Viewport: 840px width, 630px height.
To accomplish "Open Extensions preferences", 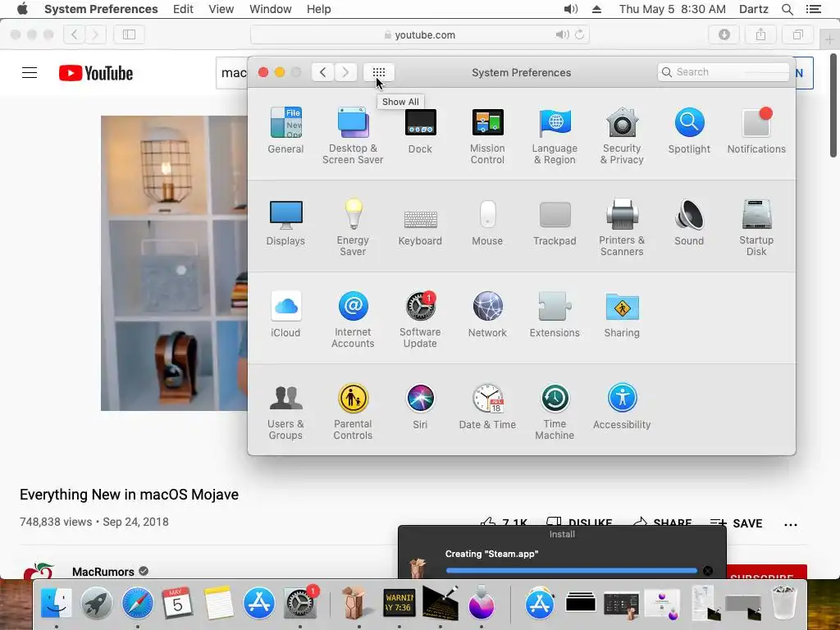I will tap(555, 314).
